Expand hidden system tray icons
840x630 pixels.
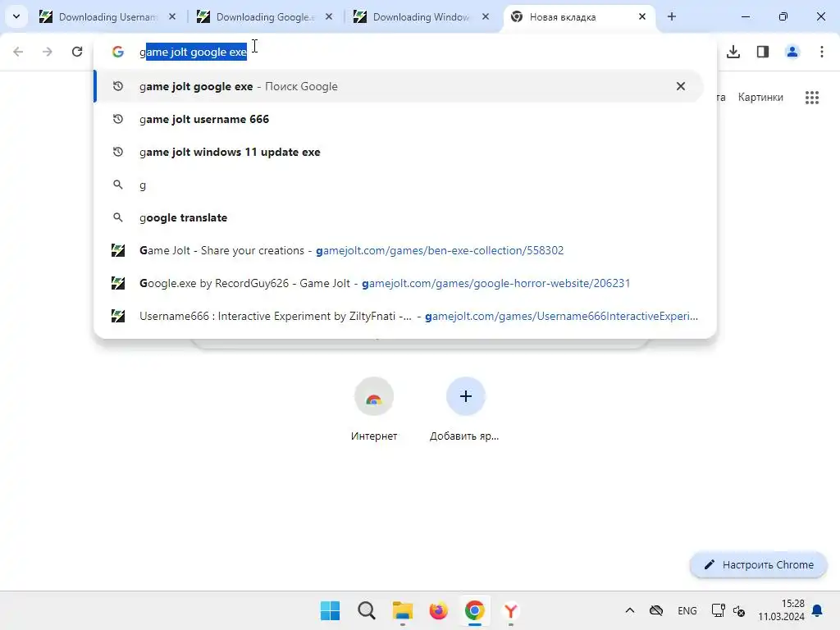point(630,610)
